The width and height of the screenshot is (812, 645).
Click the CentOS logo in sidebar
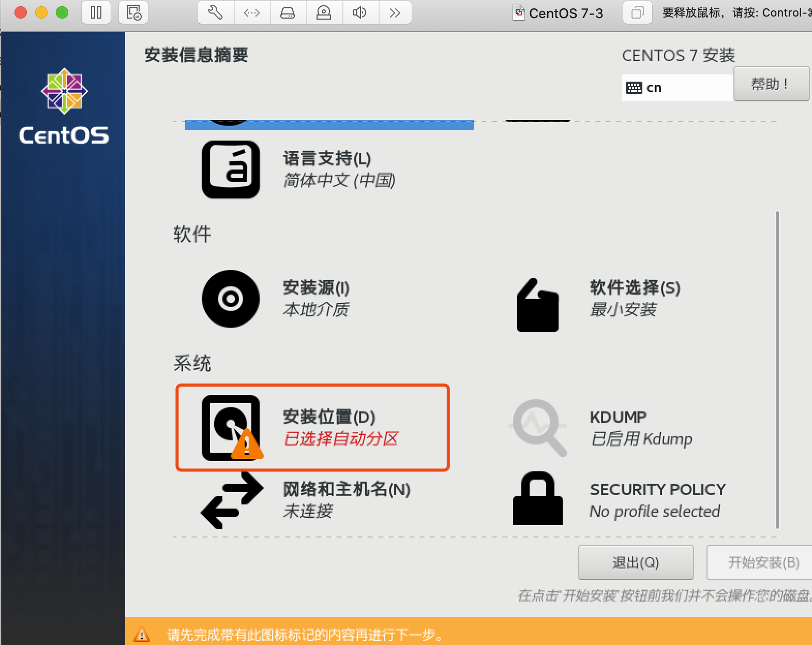64,106
